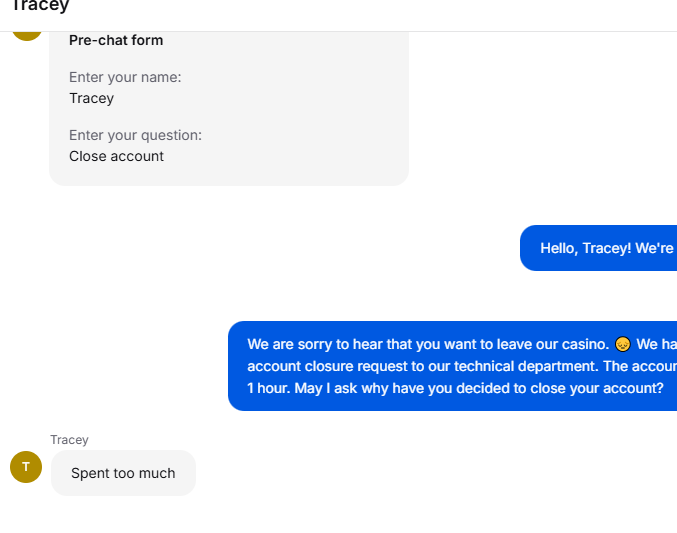This screenshot has height=533, width=677.
Task: Click the name value Tracey in form
Action: tap(92, 98)
